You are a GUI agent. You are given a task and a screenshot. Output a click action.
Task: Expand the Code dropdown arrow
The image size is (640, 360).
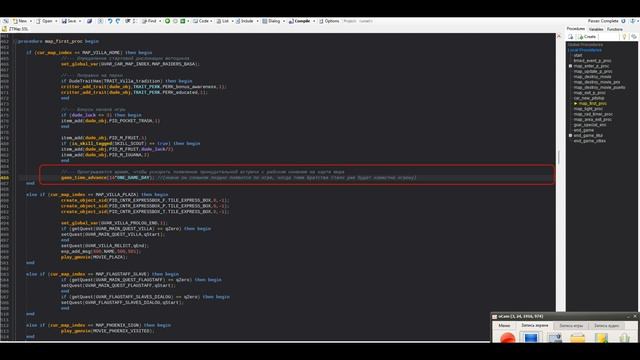(212, 21)
